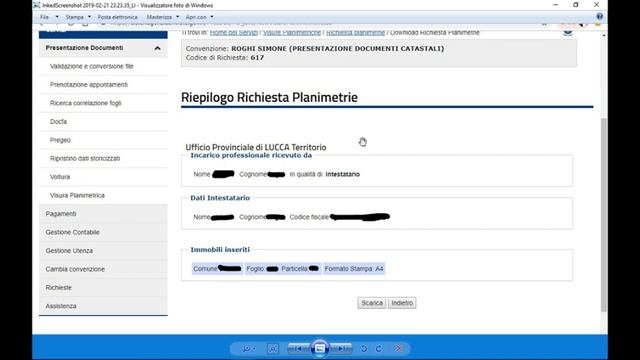The width and height of the screenshot is (640, 360).
Task: Click the Riepilogo Richiesta Planimetrie heading
Action: coord(269,98)
